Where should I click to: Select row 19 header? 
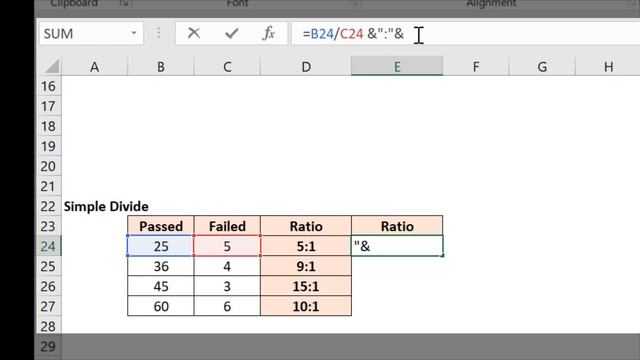click(x=49, y=146)
